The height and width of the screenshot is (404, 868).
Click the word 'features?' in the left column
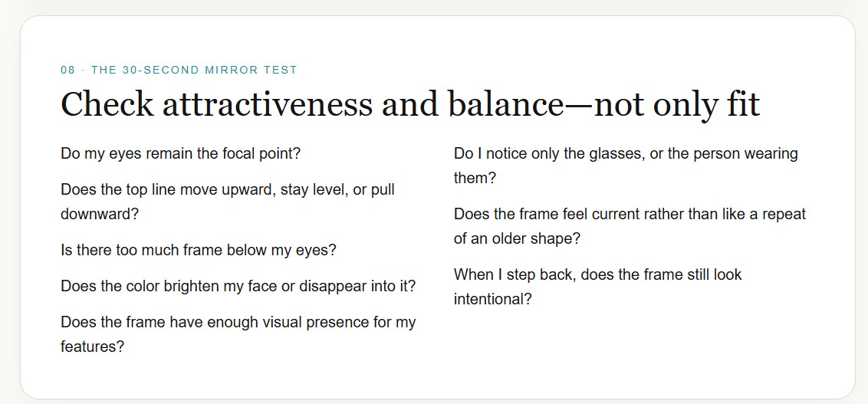[x=93, y=347]
